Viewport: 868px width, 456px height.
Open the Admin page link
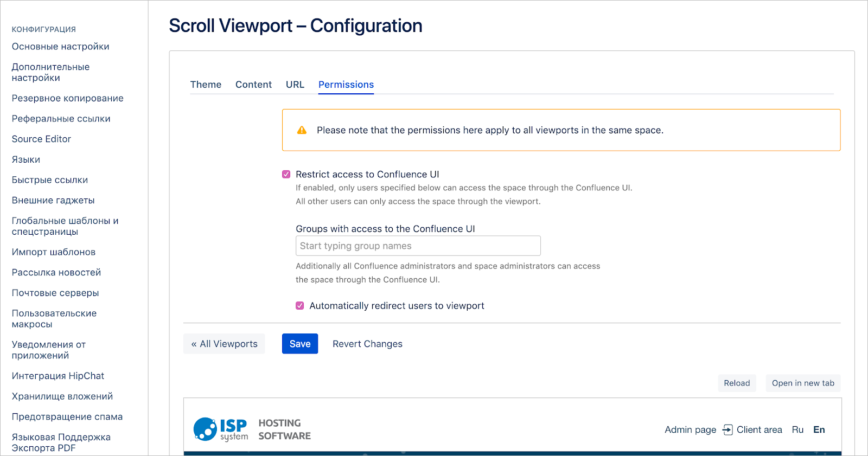(x=690, y=430)
